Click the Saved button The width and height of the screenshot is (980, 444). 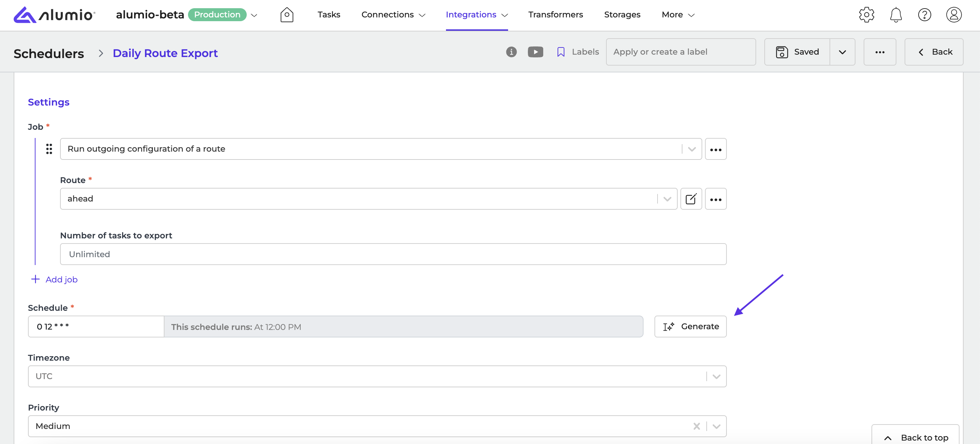coord(797,52)
